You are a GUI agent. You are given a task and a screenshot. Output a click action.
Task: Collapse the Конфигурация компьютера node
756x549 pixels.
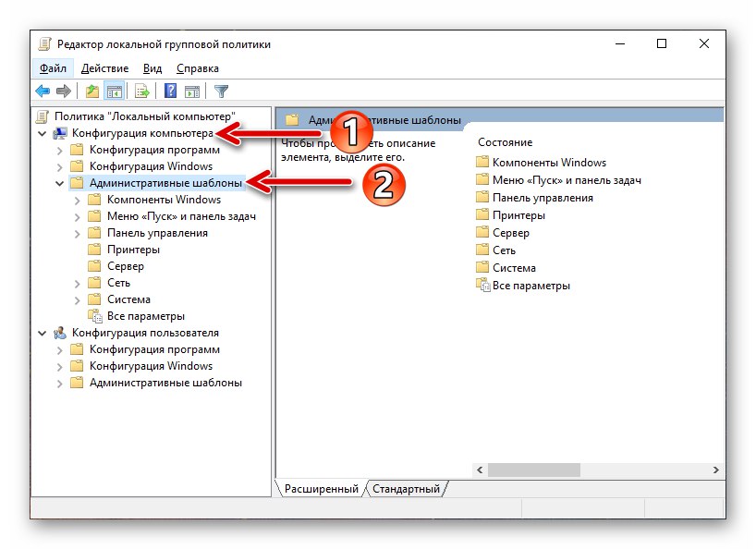pyautogui.click(x=43, y=133)
